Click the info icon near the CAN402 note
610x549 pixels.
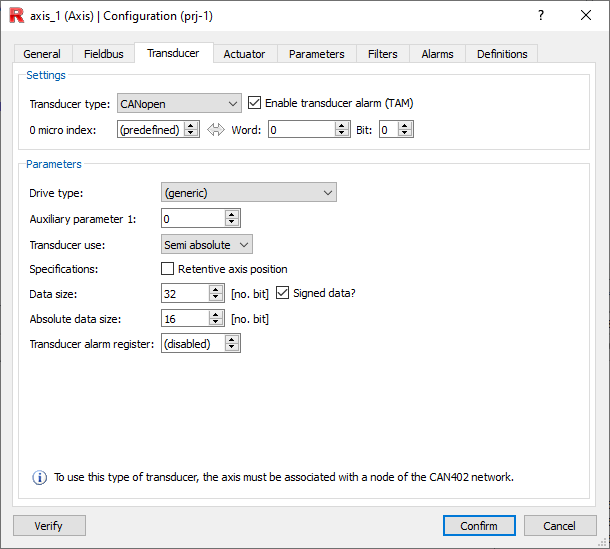pos(39,477)
